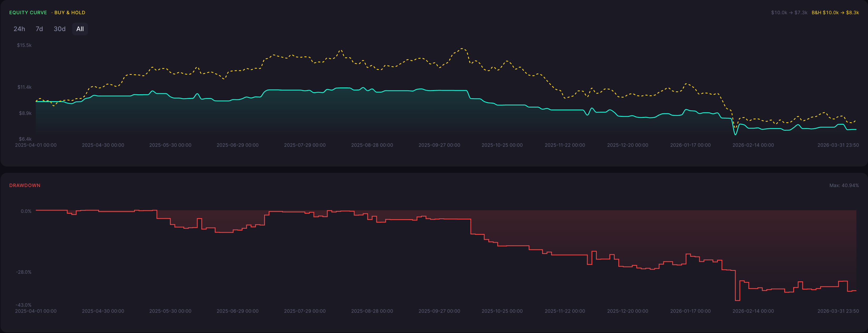Click the $8.9k y-axis label
The height and width of the screenshot is (333, 868).
pos(25,113)
